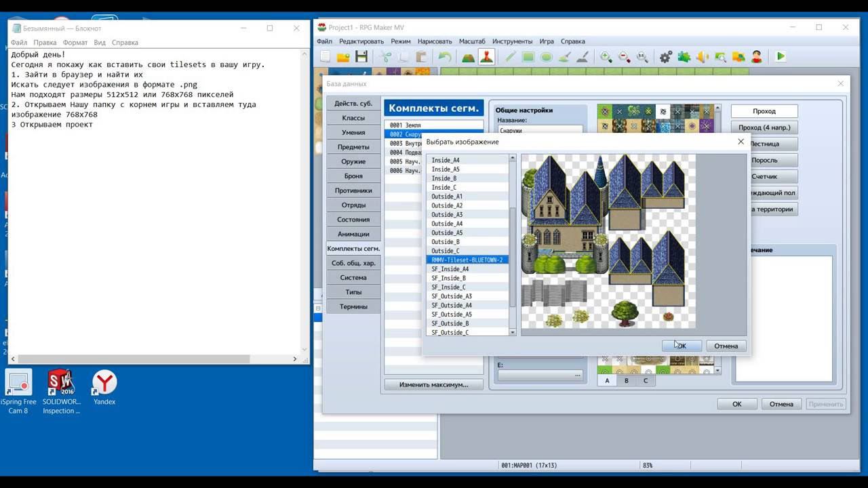This screenshot has width=868, height=488.
Task: Click the Cut scissors icon
Action: click(385, 57)
